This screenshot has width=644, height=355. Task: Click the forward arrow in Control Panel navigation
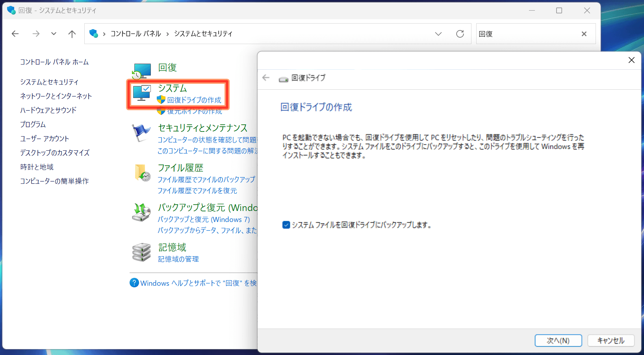point(36,34)
